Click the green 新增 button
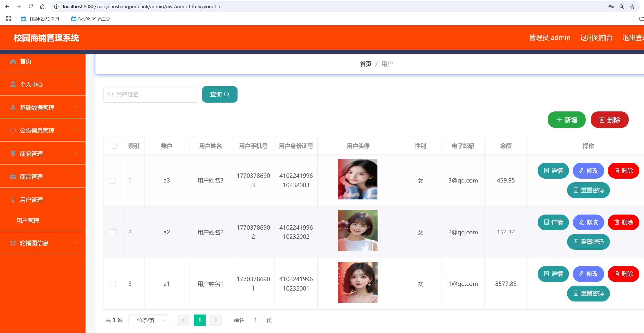The height and width of the screenshot is (333, 644). click(566, 120)
